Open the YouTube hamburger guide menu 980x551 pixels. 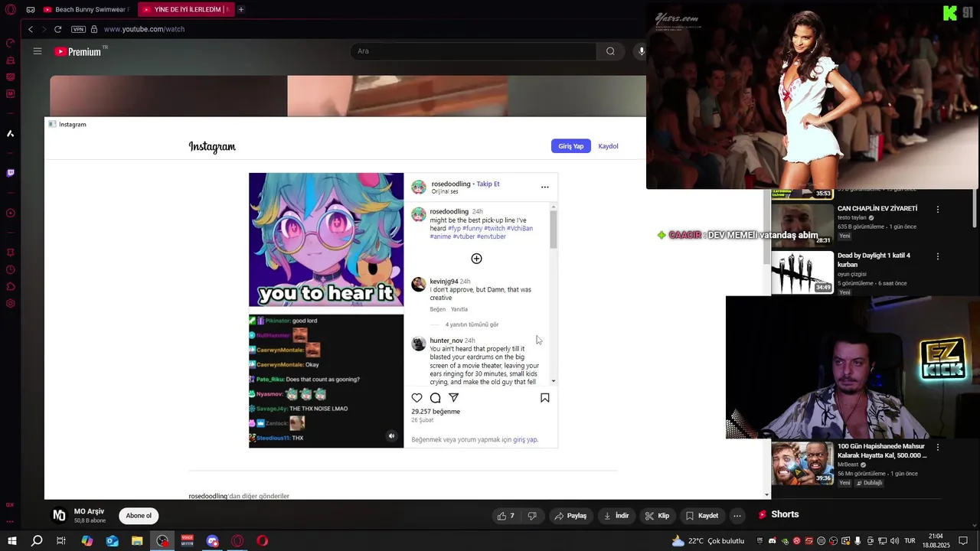coord(38,51)
